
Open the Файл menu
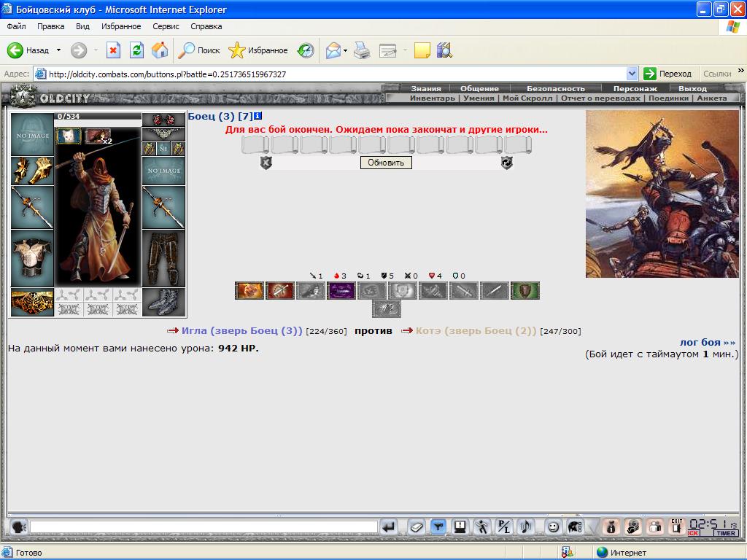pyautogui.click(x=16, y=26)
